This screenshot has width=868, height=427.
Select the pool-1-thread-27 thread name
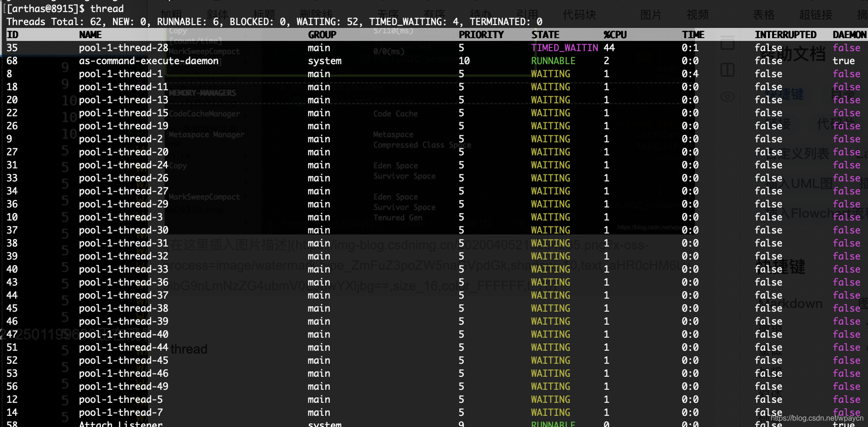[124, 191]
